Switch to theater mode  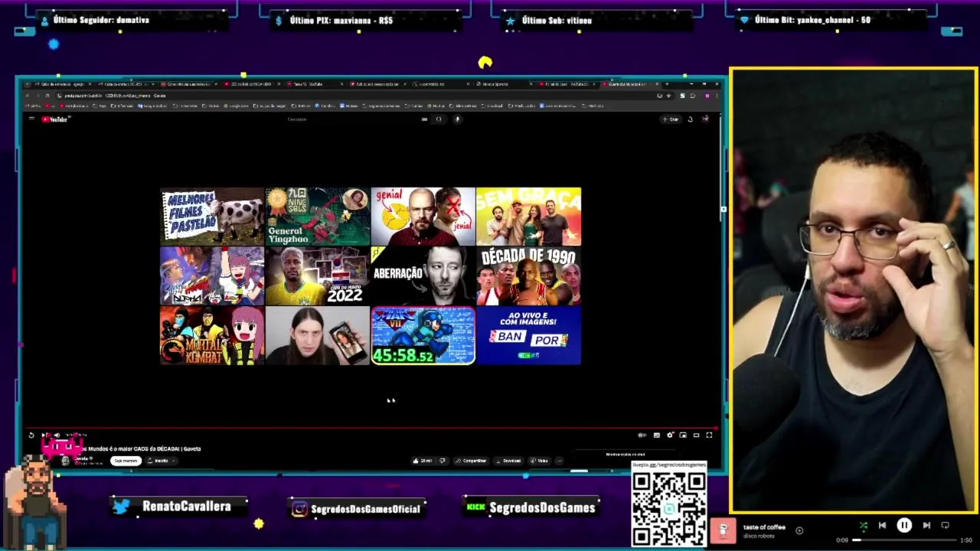click(696, 435)
